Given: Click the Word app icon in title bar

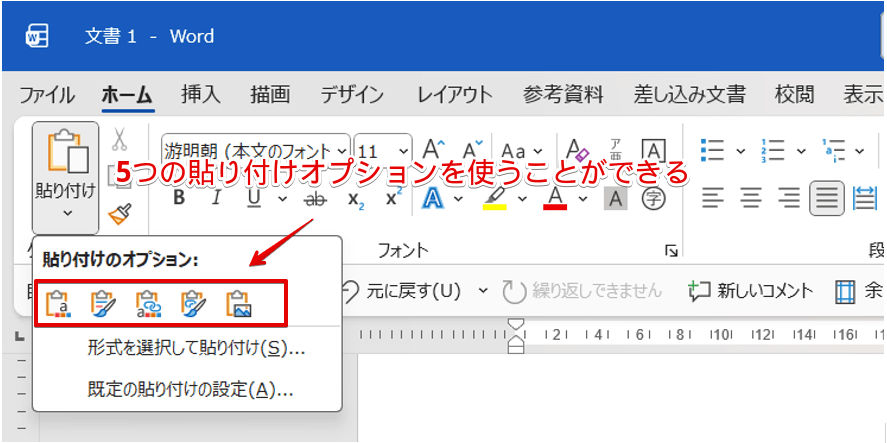Looking at the screenshot, I should [37, 36].
